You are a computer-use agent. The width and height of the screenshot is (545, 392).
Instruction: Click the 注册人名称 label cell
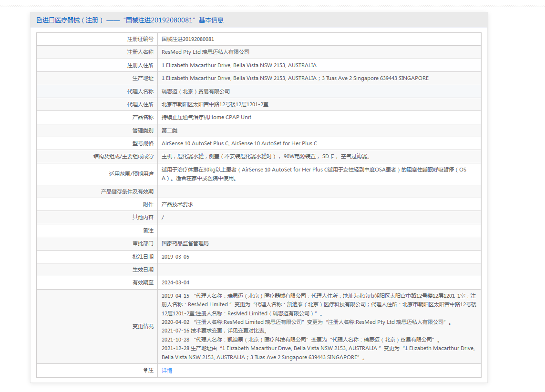tap(97, 52)
